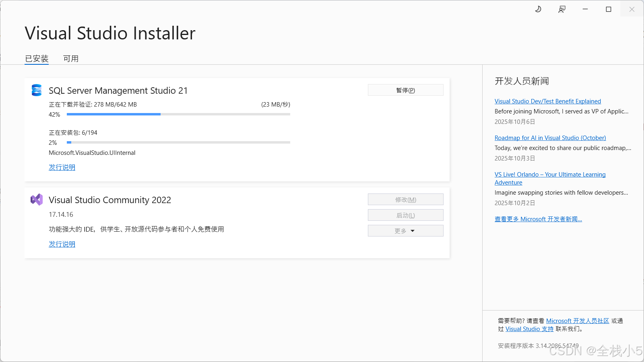Switch to the 已安装 tab
Image resolution: width=644 pixels, height=362 pixels.
[x=37, y=59]
